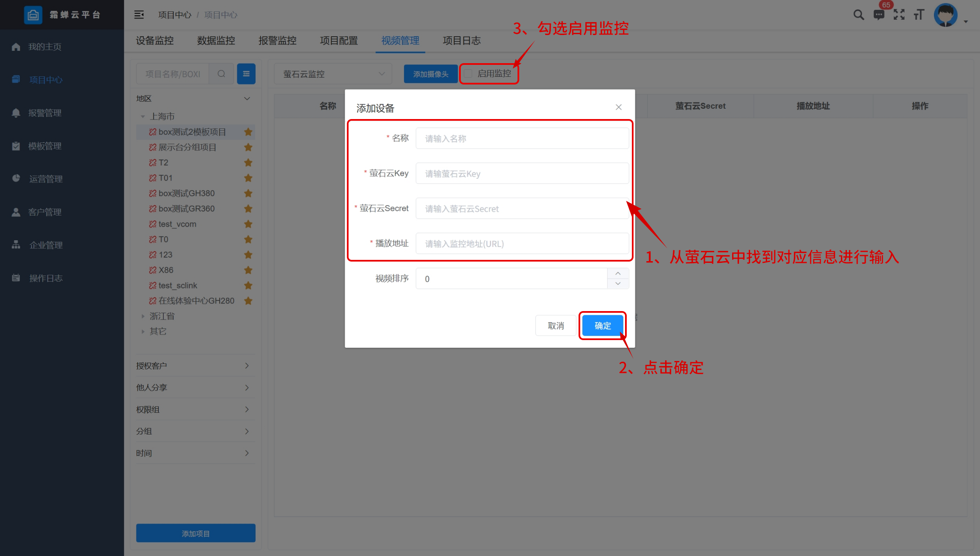
Task: Check the 启用监控 checkbox
Action: pyautogui.click(x=468, y=74)
